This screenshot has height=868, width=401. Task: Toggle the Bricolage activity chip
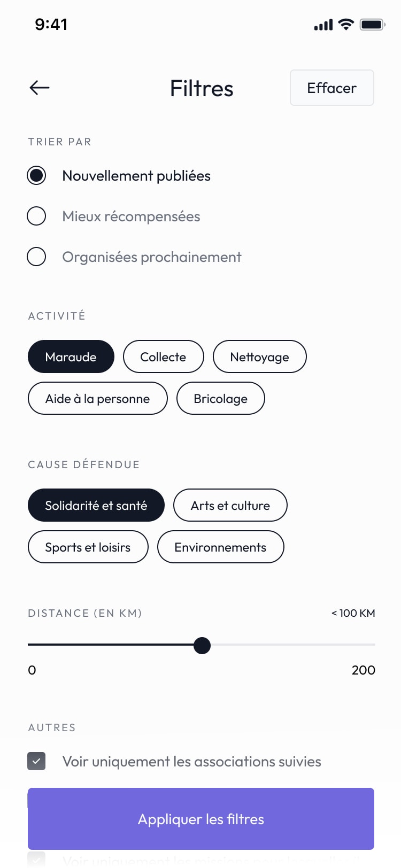[221, 398]
